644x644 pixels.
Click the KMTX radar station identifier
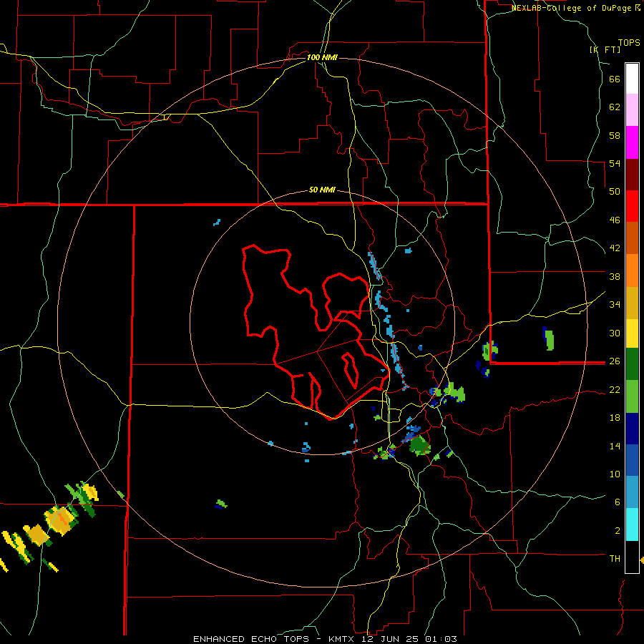pos(341,639)
